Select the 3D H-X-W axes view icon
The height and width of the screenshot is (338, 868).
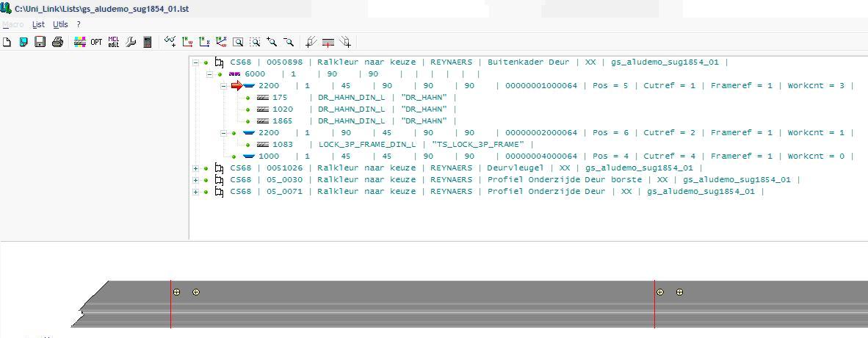pyautogui.click(x=222, y=42)
